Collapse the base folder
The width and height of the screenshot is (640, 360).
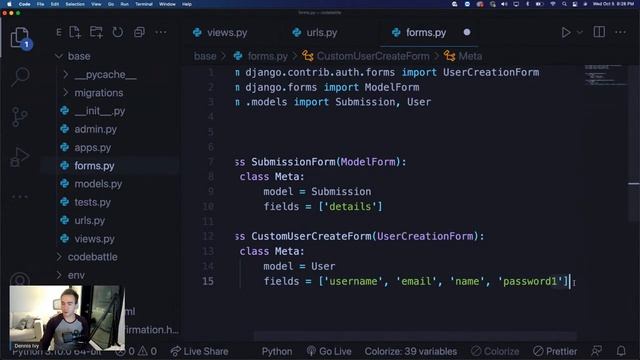tap(79, 56)
